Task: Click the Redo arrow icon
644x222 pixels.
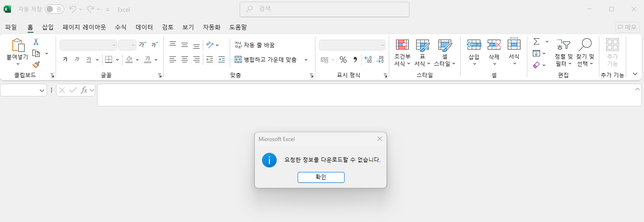Action: tap(91, 9)
